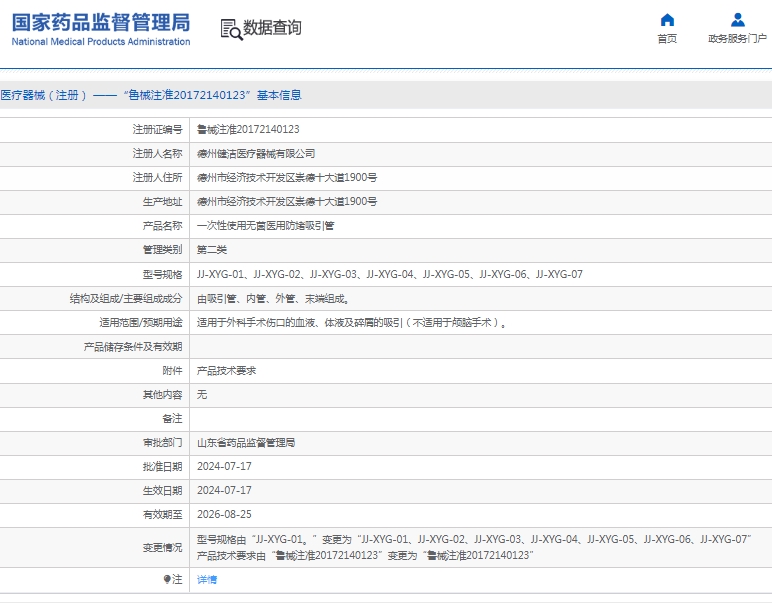Image resolution: width=772 pixels, height=603 pixels.
Task: Click the 产品名称 row label
Action: (162, 226)
